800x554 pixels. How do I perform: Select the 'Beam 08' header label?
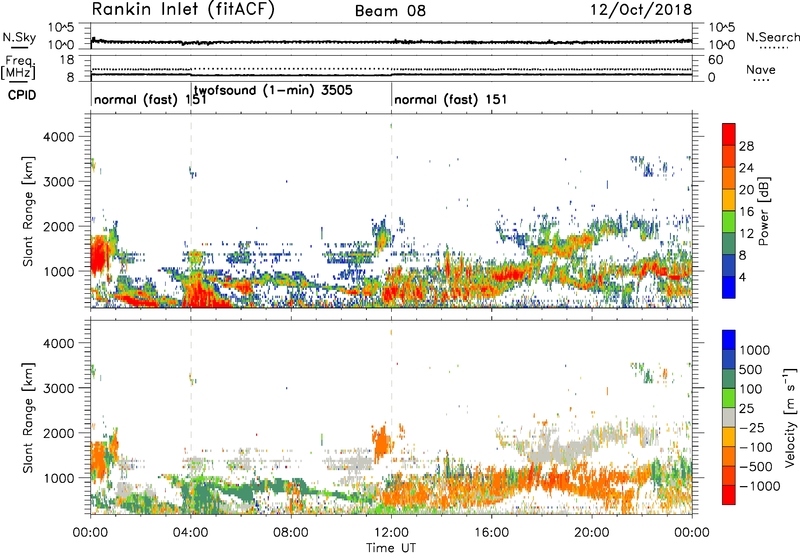(390, 11)
